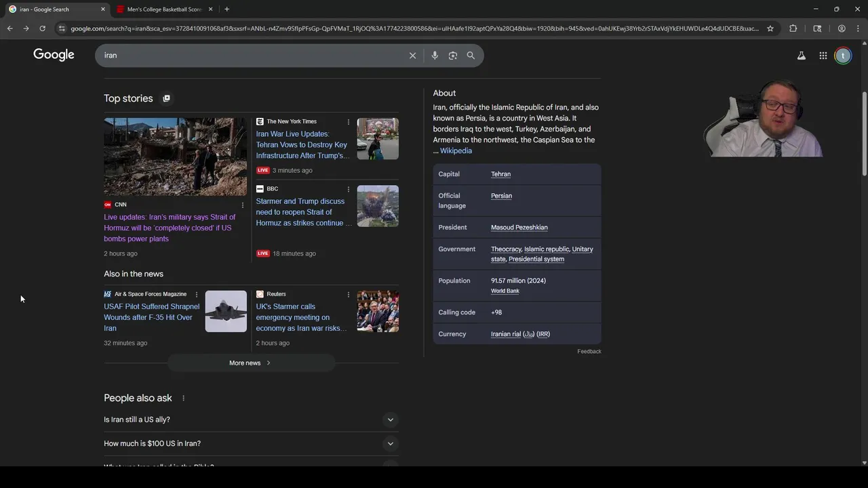
Task: Reload the Google search page
Action: 42,28
